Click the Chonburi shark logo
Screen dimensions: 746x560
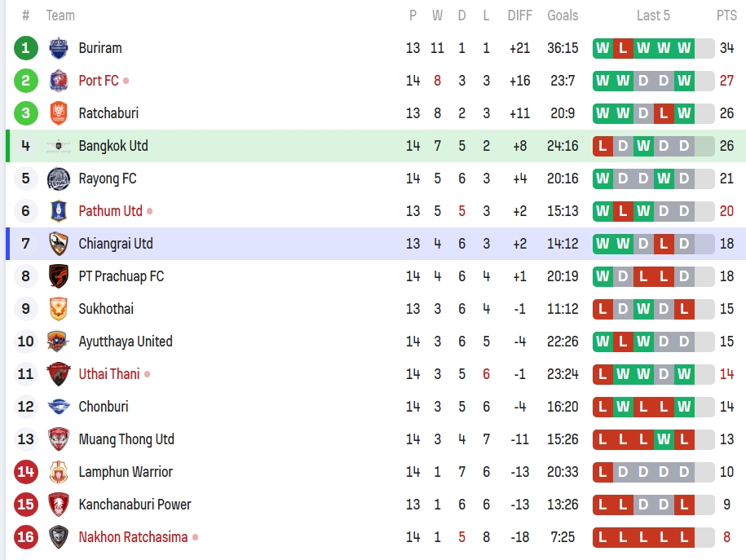[59, 407]
